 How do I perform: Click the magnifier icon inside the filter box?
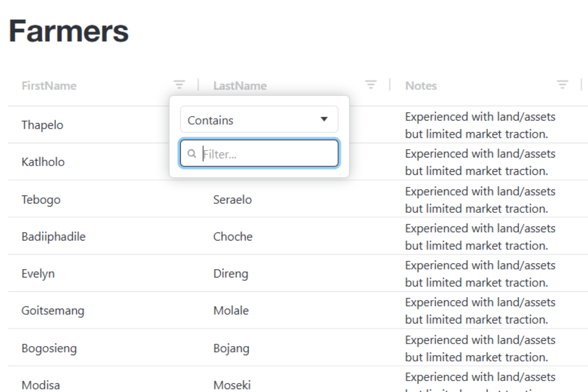point(192,154)
